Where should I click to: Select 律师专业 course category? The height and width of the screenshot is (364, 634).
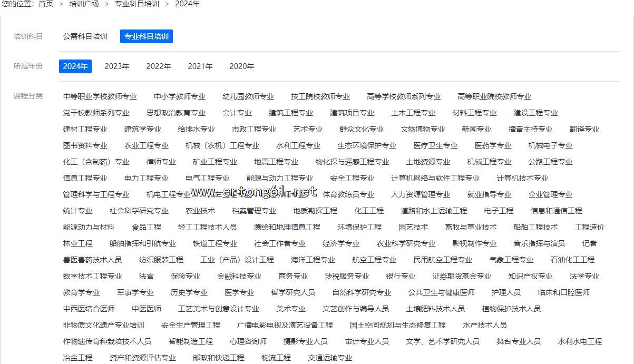click(x=161, y=162)
